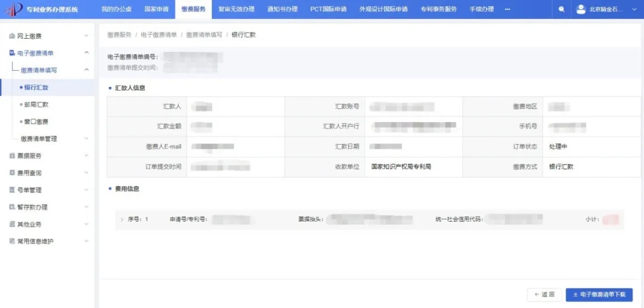Open the more menus ellipsis
The width and height of the screenshot is (644, 308).
point(507,10)
